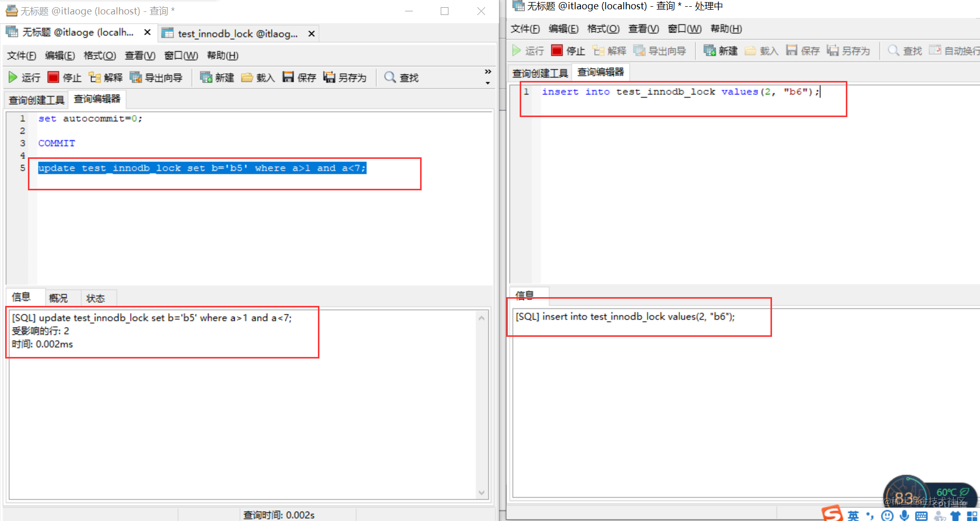
Task: Click the scroll-up arrow of left message pane
Action: tap(481, 318)
